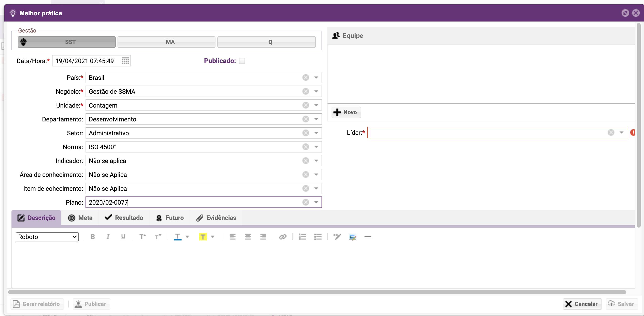Image resolution: width=644 pixels, height=316 pixels.
Task: Apply the yellow highlight color button
Action: tap(203, 236)
